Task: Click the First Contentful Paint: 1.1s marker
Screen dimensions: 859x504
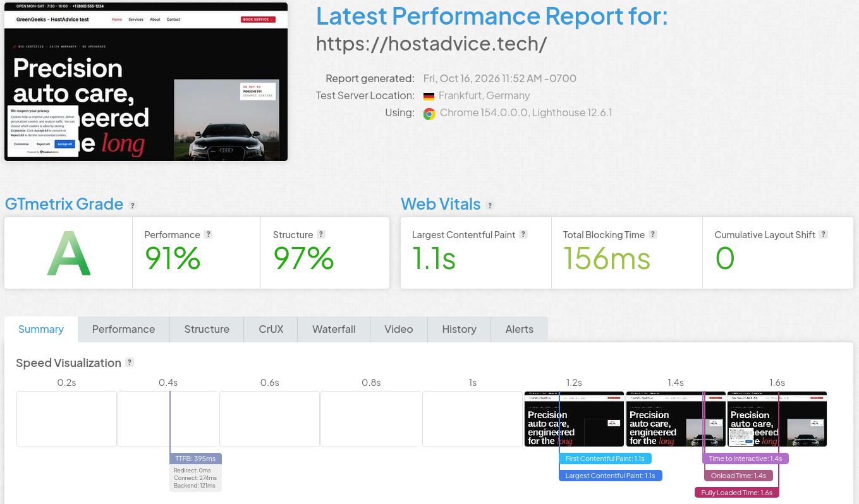Action: tap(605, 459)
